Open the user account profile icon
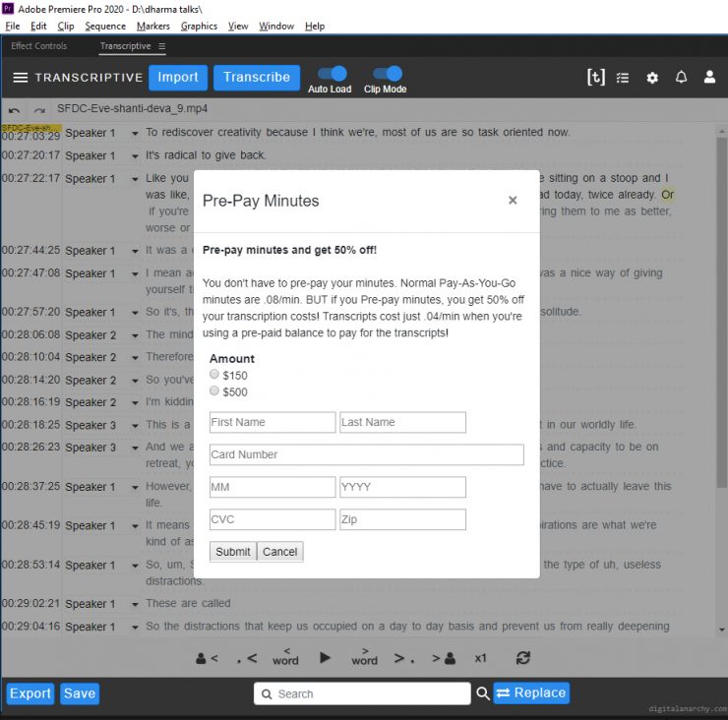This screenshot has width=728, height=720. pyautogui.click(x=709, y=78)
